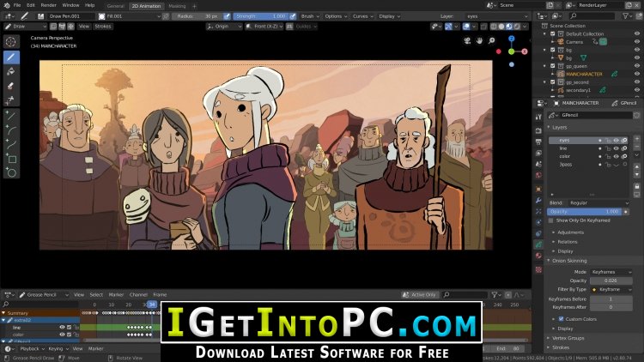Select the Line primitive tool
This screenshot has height=362, width=644.
coord(11,116)
